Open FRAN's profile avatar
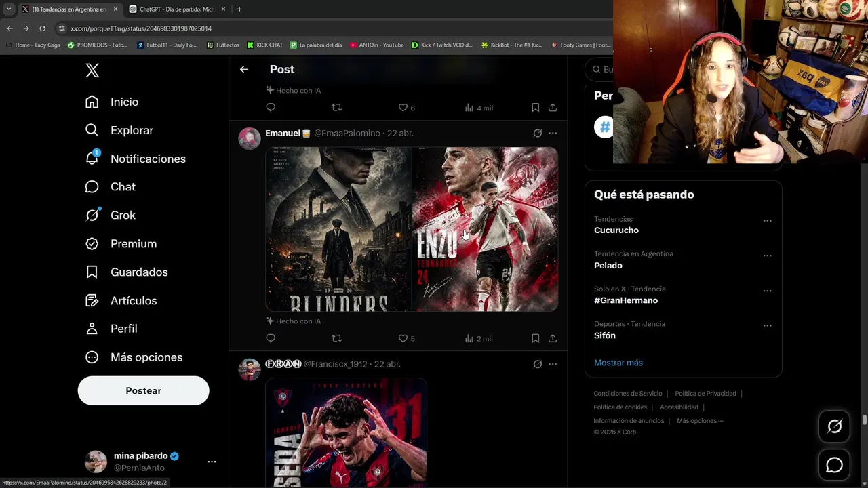The image size is (868, 488). point(250,369)
